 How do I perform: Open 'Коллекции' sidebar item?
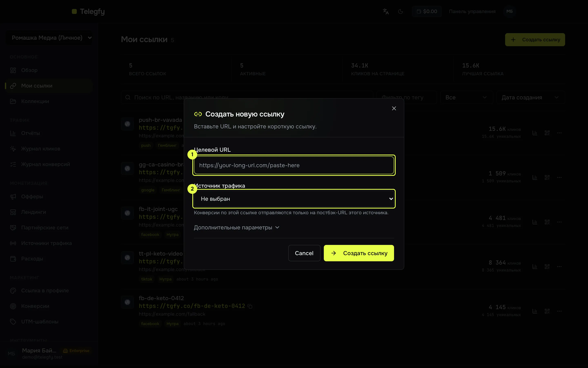pos(49,101)
